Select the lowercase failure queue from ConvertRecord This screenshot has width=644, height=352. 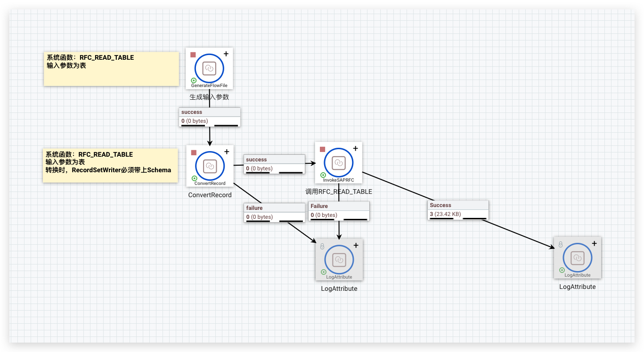274,213
